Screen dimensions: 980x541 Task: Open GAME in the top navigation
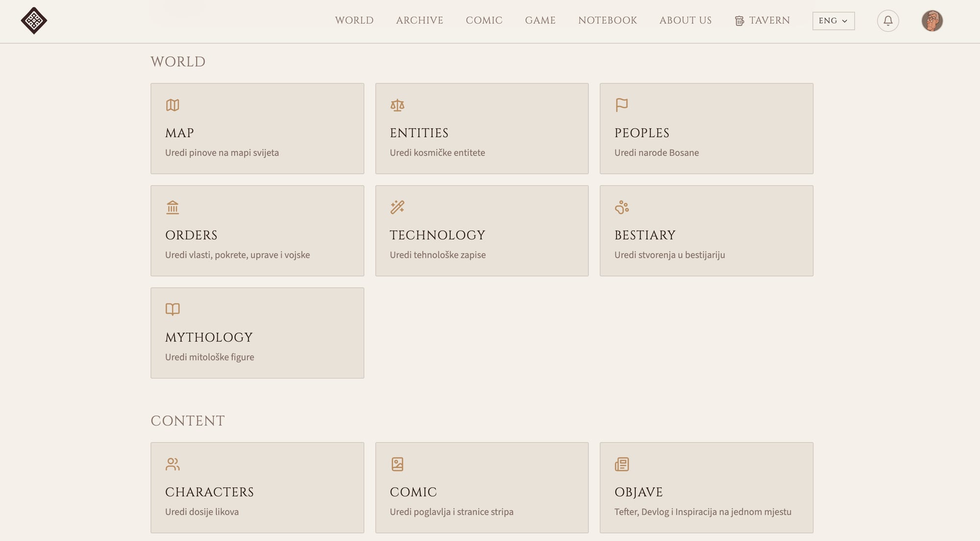540,21
